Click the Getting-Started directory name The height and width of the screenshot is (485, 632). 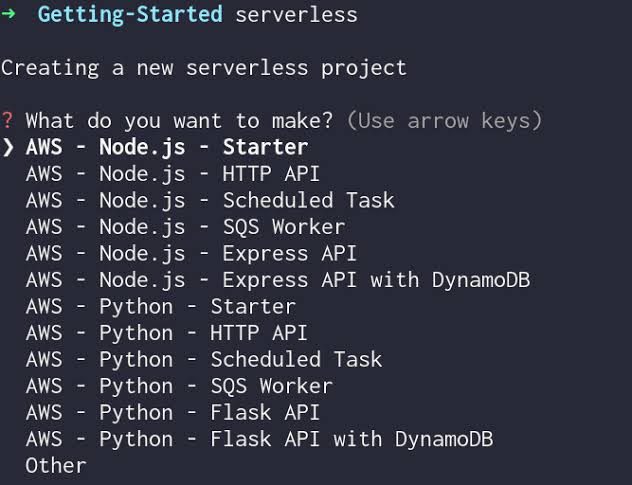coord(130,15)
